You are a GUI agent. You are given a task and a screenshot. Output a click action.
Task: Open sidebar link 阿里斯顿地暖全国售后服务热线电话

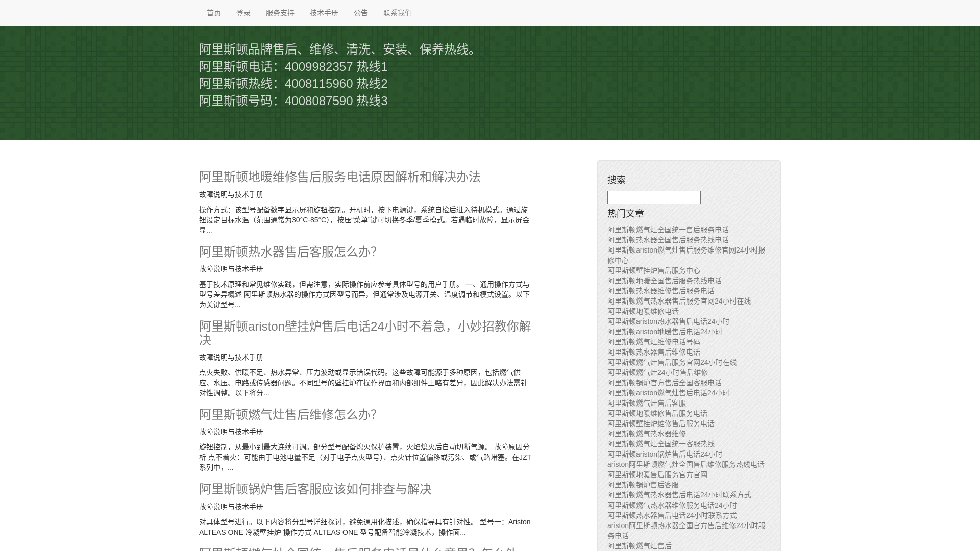[665, 281]
